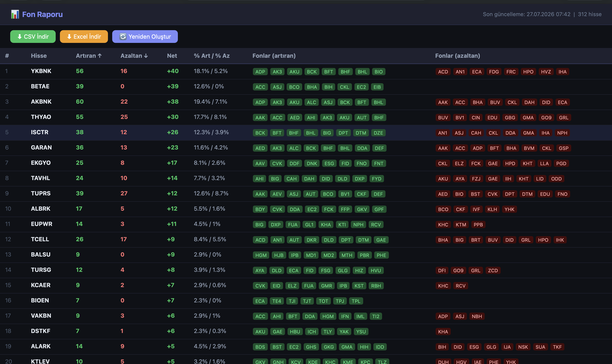The image size is (612, 364).
Task: Sort table by Net column header
Action: 172,56
